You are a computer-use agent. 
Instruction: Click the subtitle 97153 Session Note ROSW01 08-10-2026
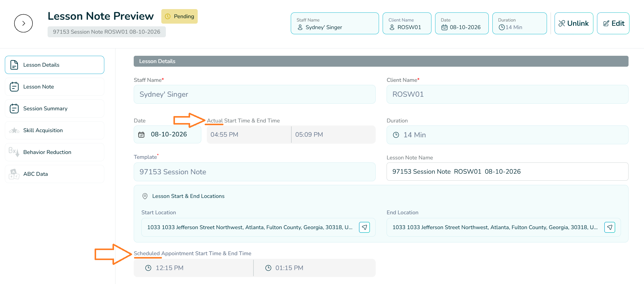107,32
